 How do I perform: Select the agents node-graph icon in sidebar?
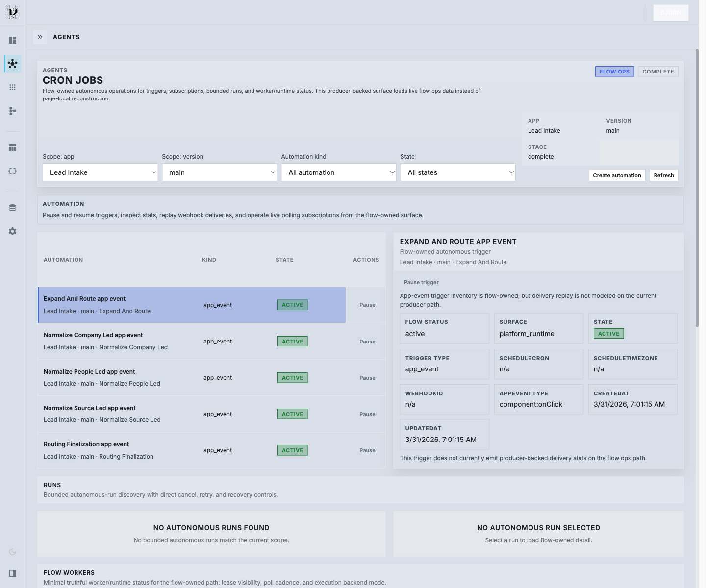(x=12, y=63)
